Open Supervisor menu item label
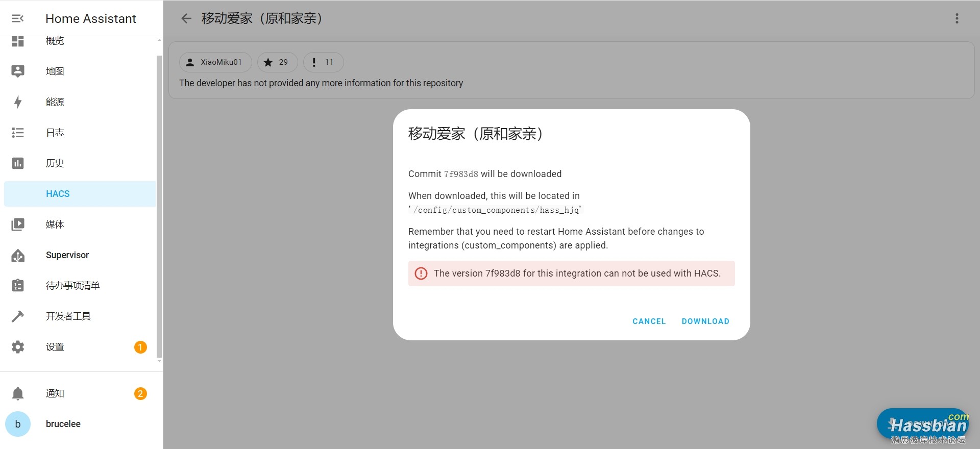 (67, 255)
